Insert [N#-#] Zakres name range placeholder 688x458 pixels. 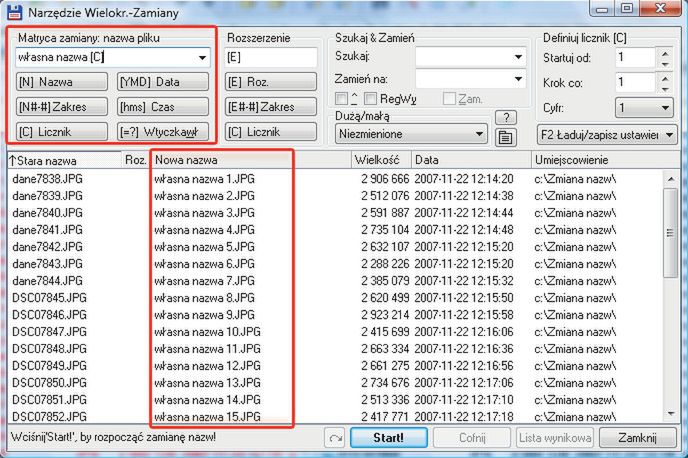(x=62, y=107)
